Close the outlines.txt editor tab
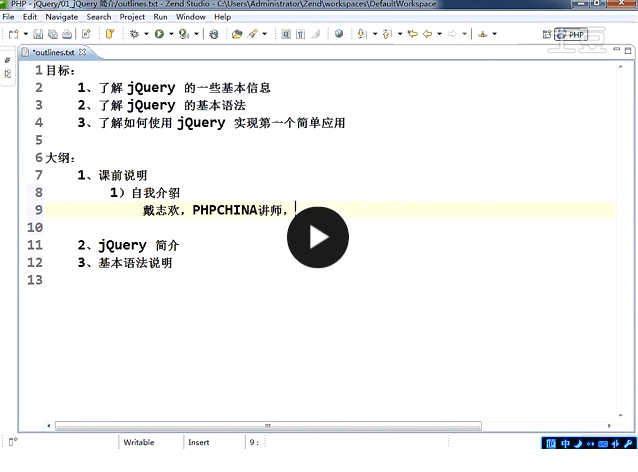The height and width of the screenshot is (472, 638). coord(82,52)
